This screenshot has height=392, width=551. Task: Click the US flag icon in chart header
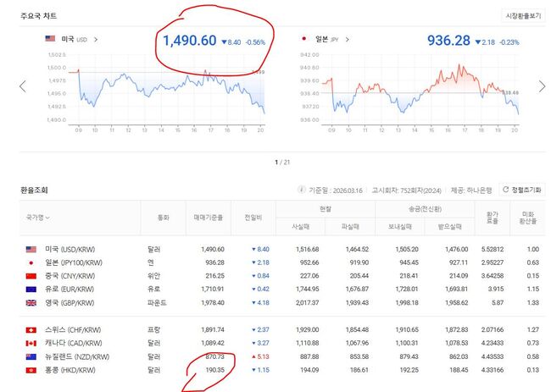point(49,39)
